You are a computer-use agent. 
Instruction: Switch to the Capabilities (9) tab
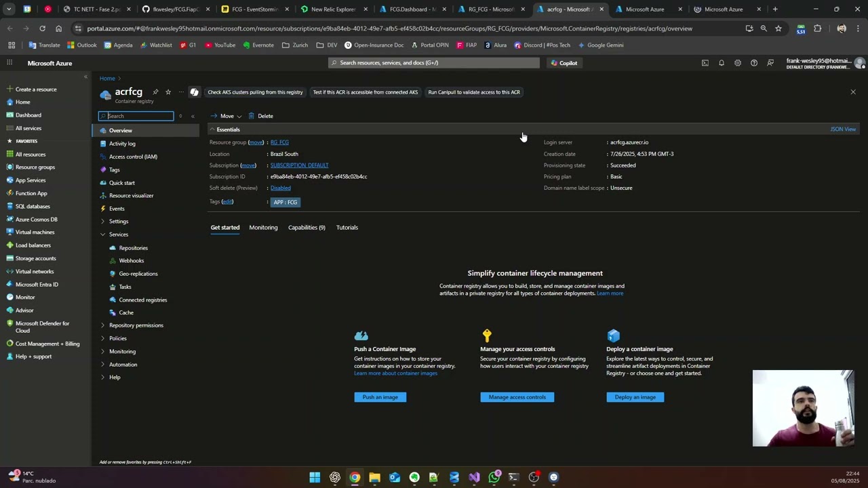click(x=307, y=228)
